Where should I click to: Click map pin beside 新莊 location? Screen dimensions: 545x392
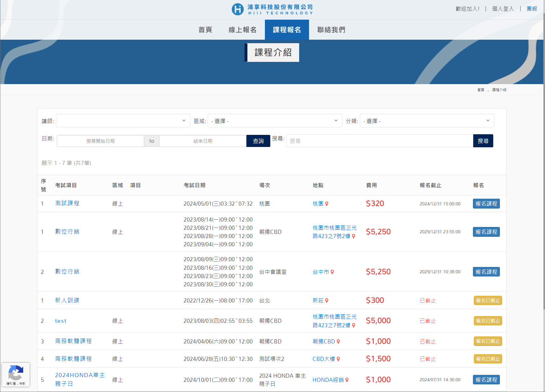click(326, 301)
